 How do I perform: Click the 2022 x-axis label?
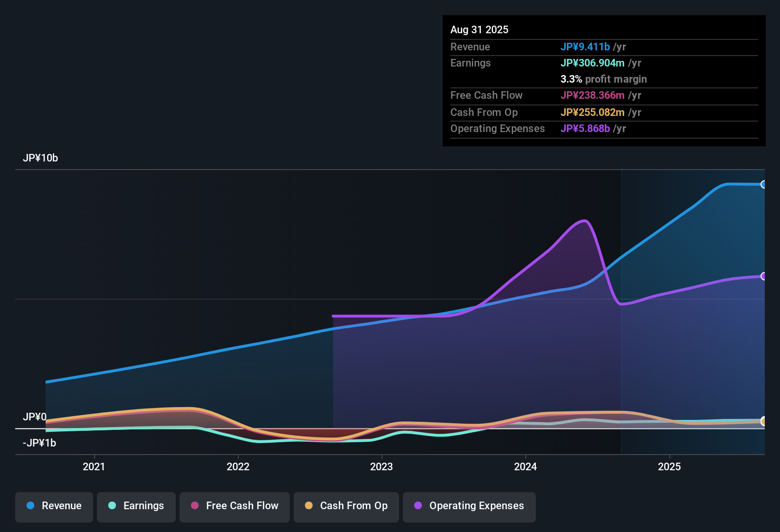click(x=238, y=466)
